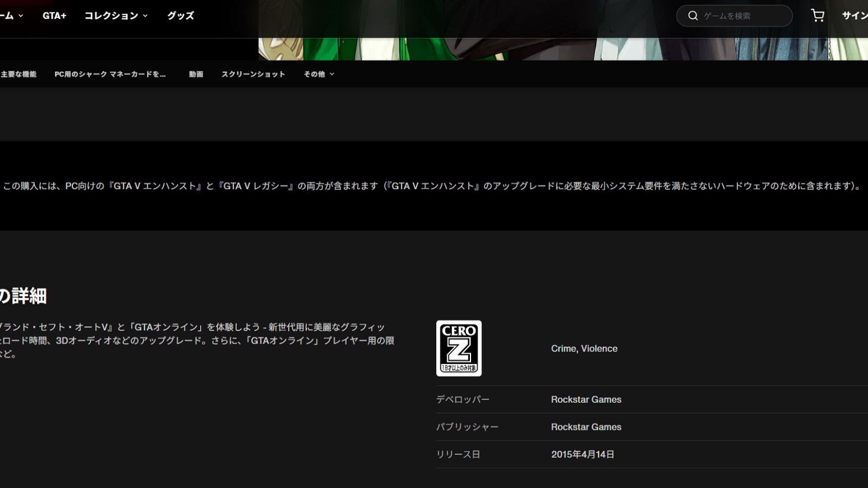Click the サイン sign-in link
868x488 pixels.
click(x=855, y=16)
